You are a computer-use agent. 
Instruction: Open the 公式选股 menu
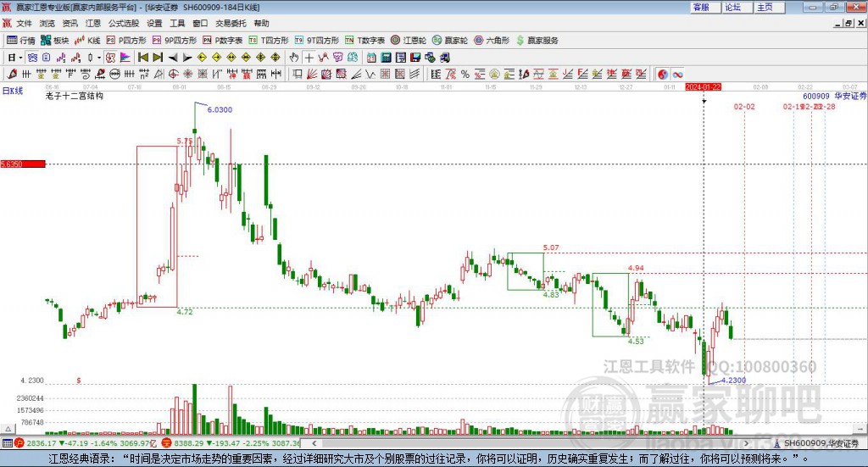pos(124,23)
